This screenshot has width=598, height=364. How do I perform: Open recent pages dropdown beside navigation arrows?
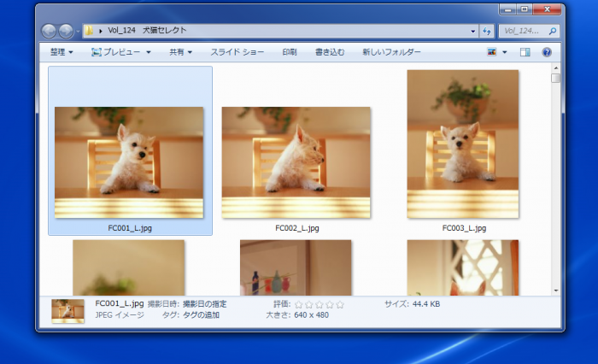coord(78,32)
